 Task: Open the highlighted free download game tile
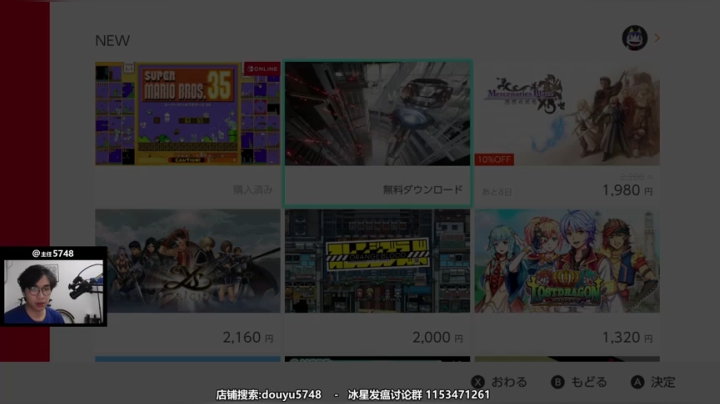pyautogui.click(x=377, y=133)
